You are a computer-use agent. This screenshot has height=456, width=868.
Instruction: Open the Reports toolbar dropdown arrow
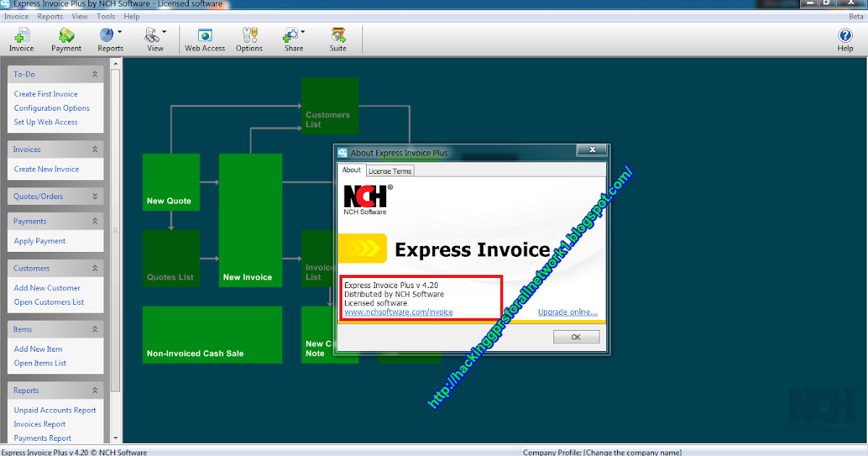(119, 32)
